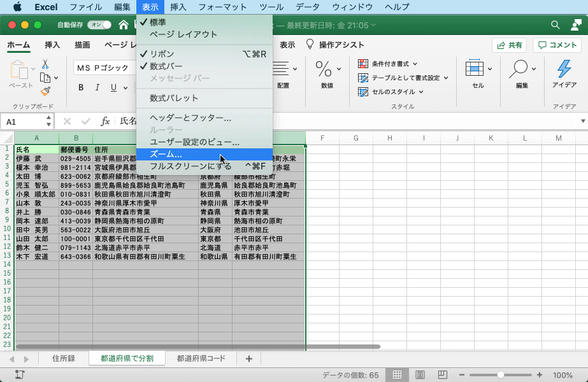Image resolution: width=588 pixels, height=382 pixels.
Task: Click the Copy icon in clipboard group
Action: coord(45,78)
